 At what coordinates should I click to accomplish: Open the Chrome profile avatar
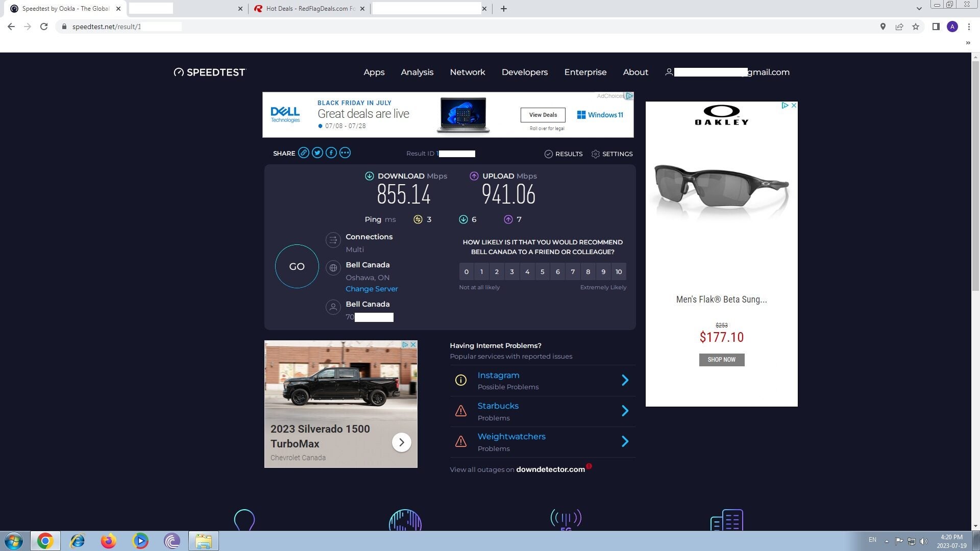(952, 27)
